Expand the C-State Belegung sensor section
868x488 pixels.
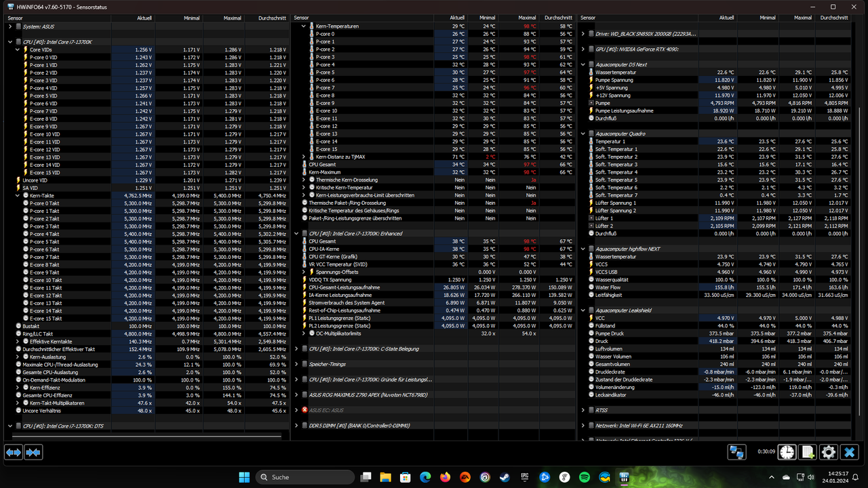point(296,348)
